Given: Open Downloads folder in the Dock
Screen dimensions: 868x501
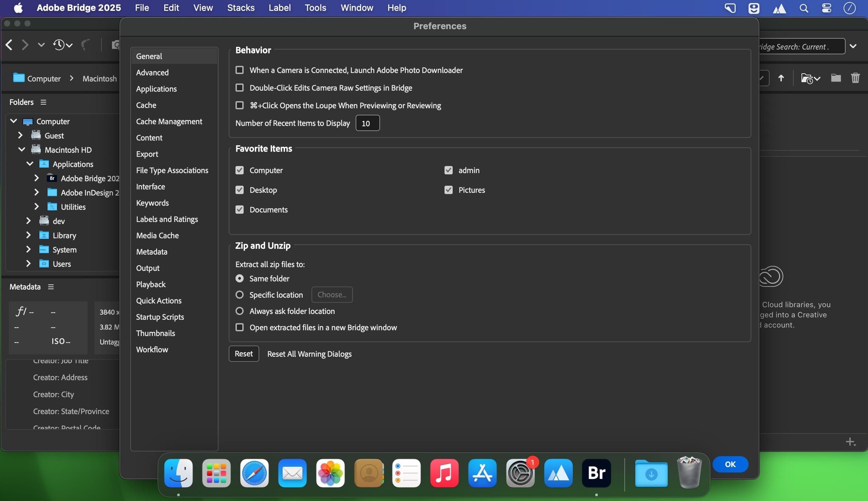Looking at the screenshot, I should pyautogui.click(x=652, y=473).
